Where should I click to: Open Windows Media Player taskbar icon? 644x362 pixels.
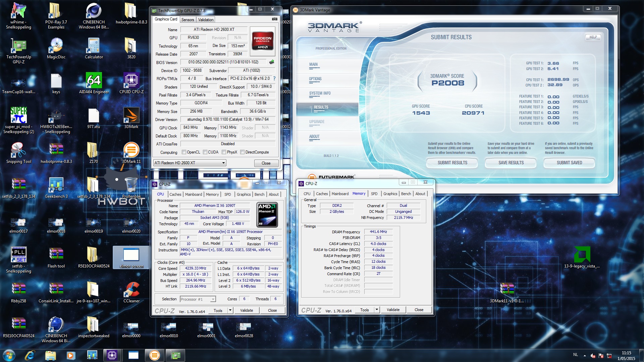click(71, 355)
